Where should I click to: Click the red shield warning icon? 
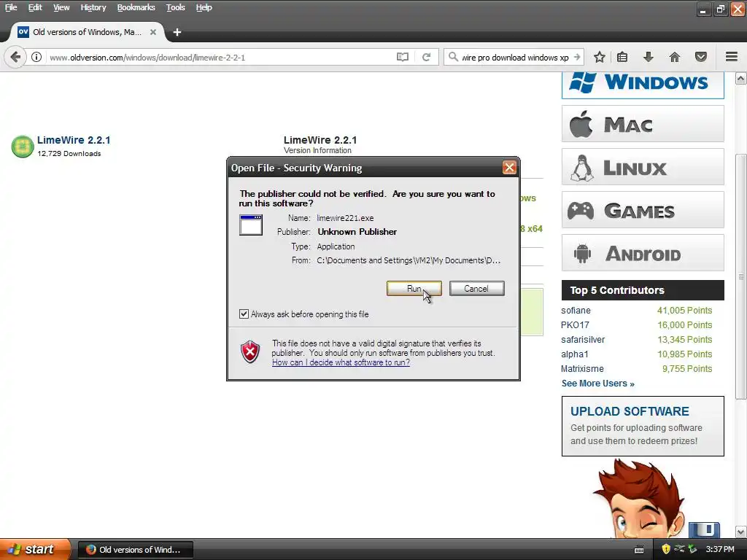pos(250,352)
